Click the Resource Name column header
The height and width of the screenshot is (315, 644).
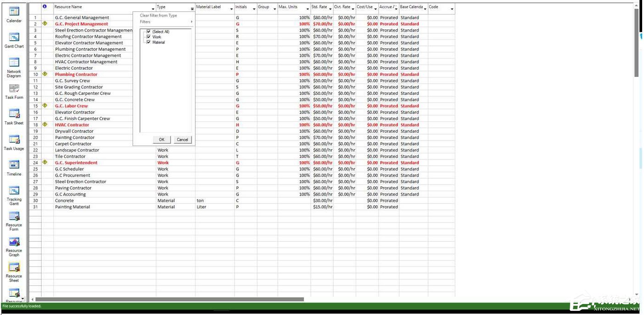[105, 8]
